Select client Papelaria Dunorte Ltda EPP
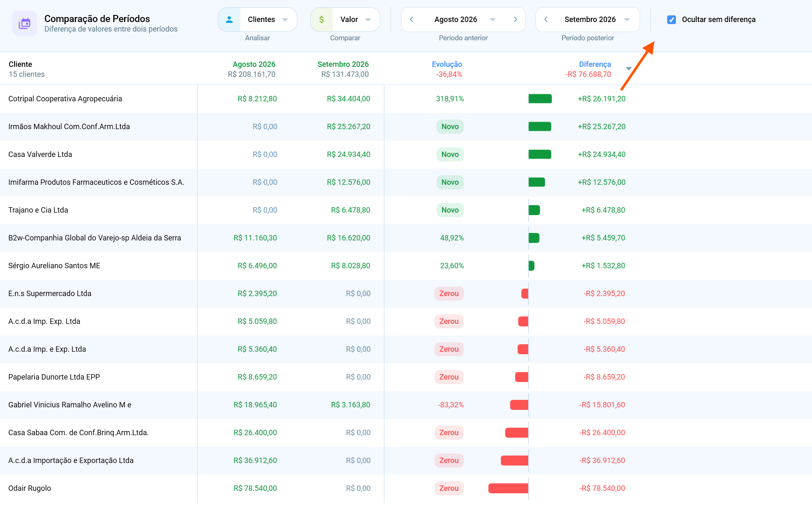 (x=54, y=377)
